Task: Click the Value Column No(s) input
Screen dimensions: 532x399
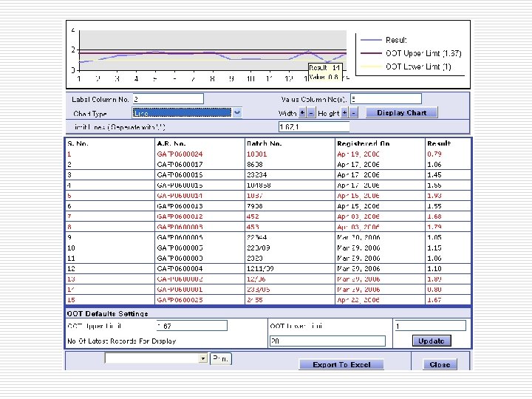Action: (385, 99)
